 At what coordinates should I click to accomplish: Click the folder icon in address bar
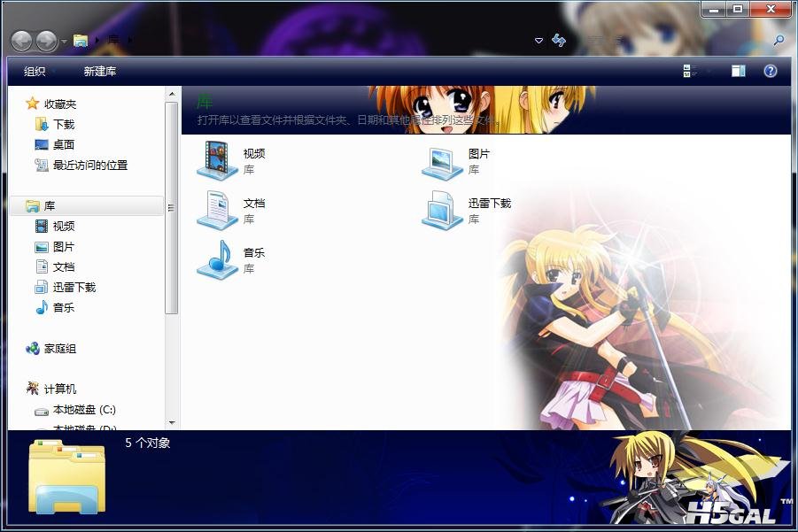pyautogui.click(x=81, y=40)
